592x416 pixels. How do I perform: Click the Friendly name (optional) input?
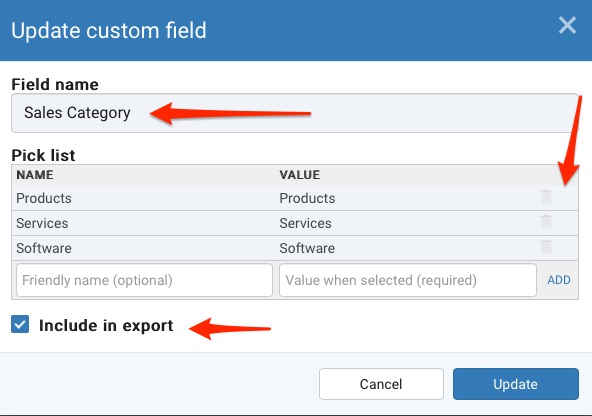(x=144, y=280)
